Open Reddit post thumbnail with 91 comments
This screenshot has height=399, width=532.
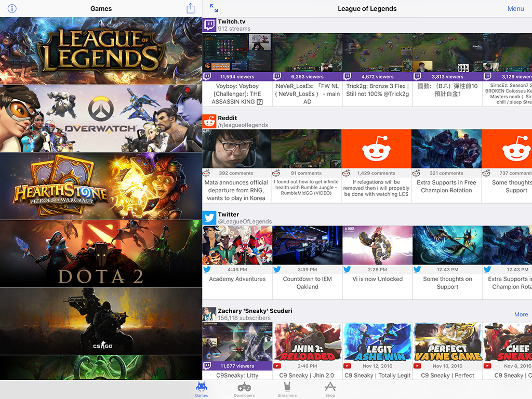click(x=307, y=149)
